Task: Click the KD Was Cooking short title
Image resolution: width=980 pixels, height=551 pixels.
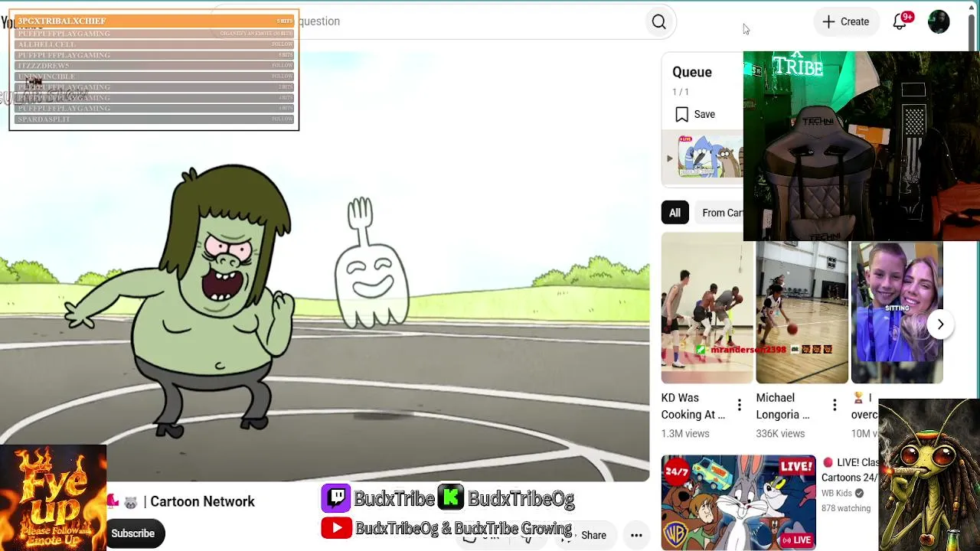Action: 693,406
